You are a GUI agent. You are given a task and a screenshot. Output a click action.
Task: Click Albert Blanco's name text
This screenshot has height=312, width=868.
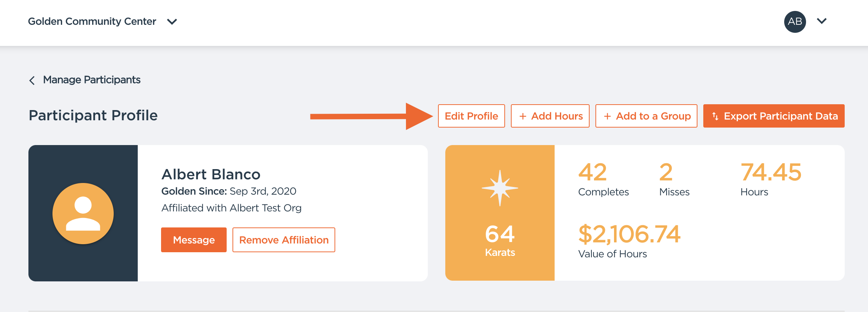point(211,174)
